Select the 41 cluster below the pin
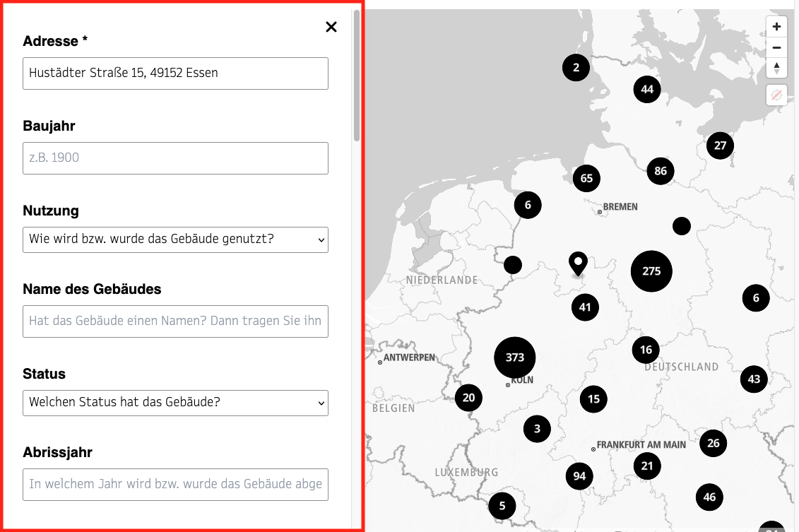 pyautogui.click(x=584, y=307)
